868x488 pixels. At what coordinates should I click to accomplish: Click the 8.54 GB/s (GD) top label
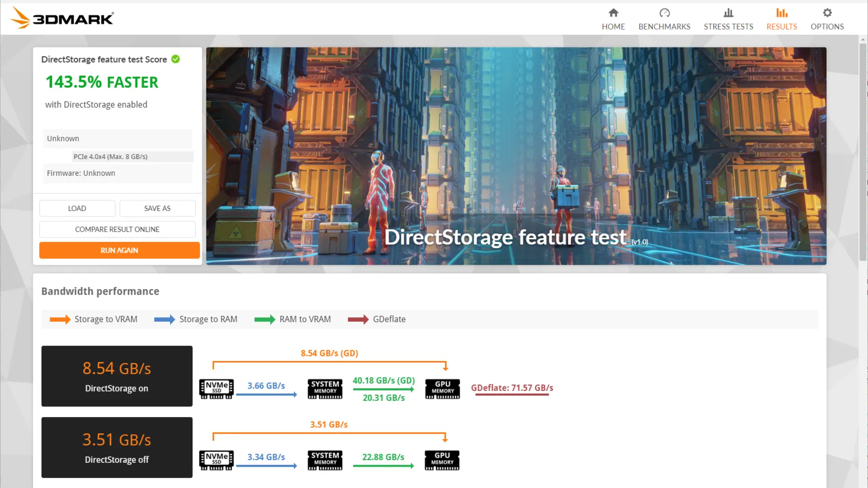[x=329, y=353]
